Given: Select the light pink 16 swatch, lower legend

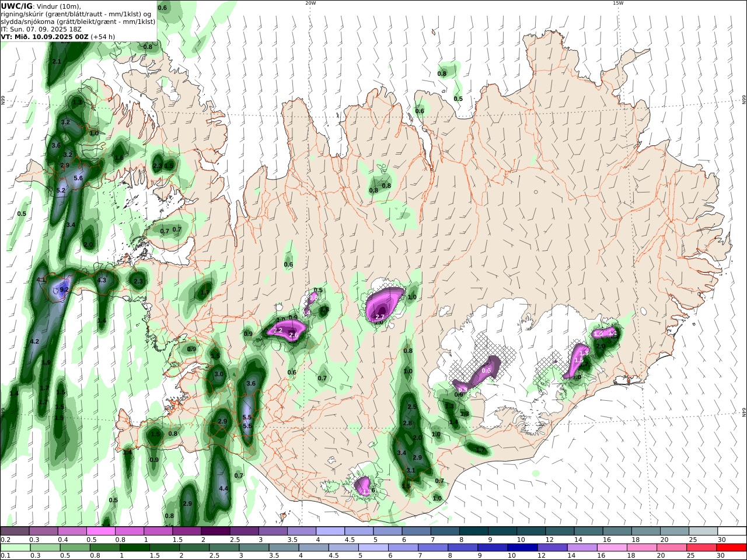Looking at the screenshot, I should click(613, 547).
